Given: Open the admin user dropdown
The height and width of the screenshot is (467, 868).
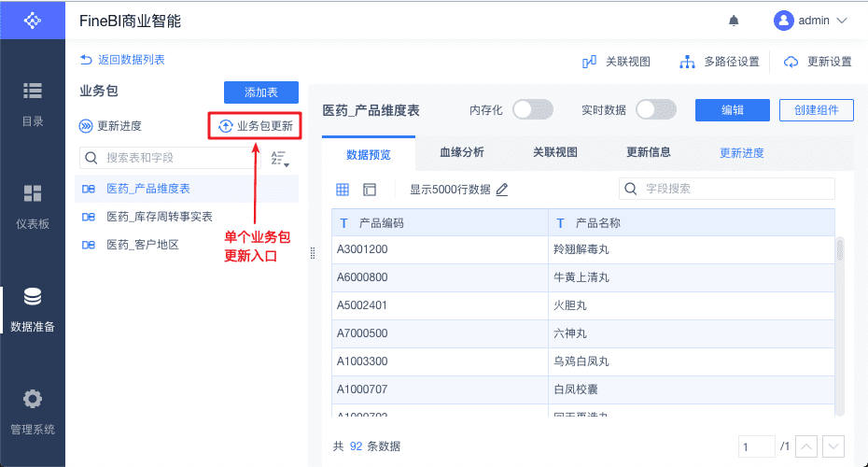Looking at the screenshot, I should tap(810, 21).
